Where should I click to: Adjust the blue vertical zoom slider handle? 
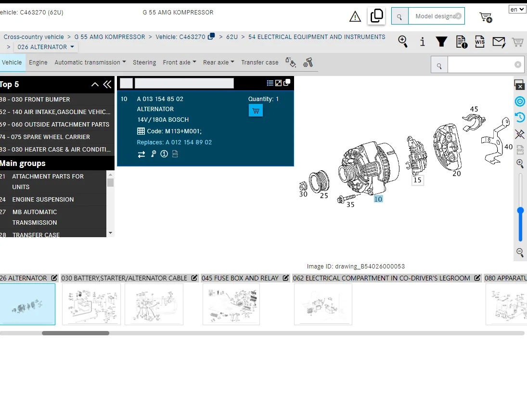coord(520,211)
